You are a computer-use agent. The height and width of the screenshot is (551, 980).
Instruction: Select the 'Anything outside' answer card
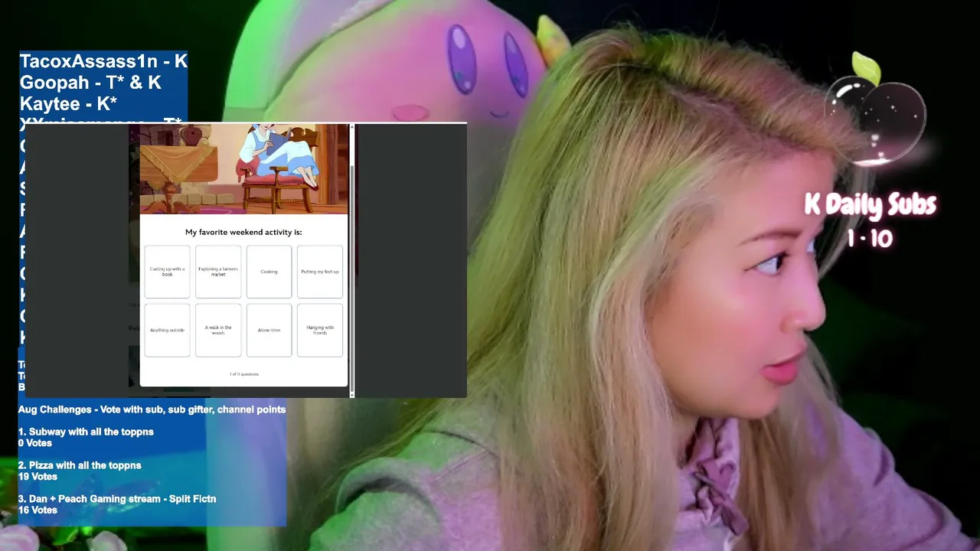167,330
